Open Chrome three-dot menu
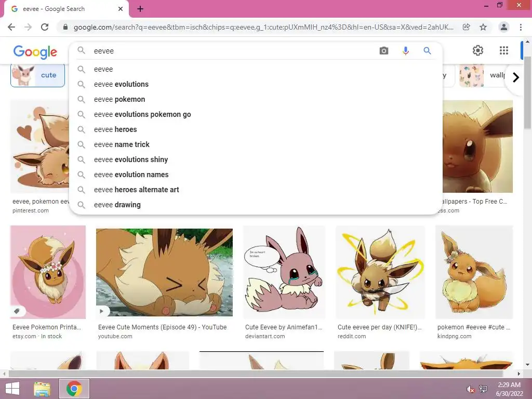Image resolution: width=532 pixels, height=399 pixels. tap(521, 27)
